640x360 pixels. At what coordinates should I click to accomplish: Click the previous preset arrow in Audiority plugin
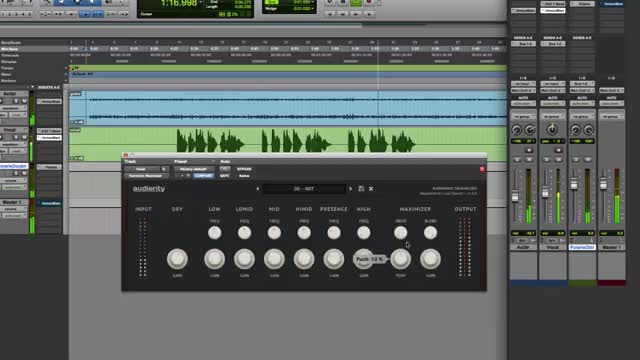[x=258, y=189]
